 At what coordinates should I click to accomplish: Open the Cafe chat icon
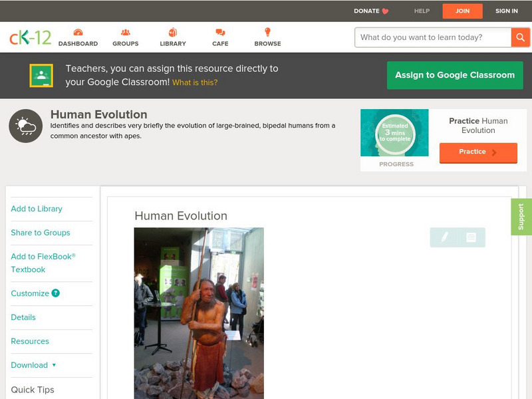click(220, 33)
